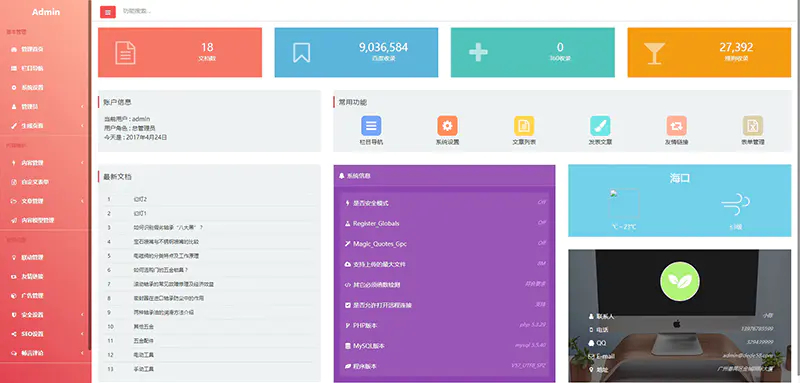Click the bookmark icon on blue stat card
Screen dimensions: 800x383
(x=302, y=53)
